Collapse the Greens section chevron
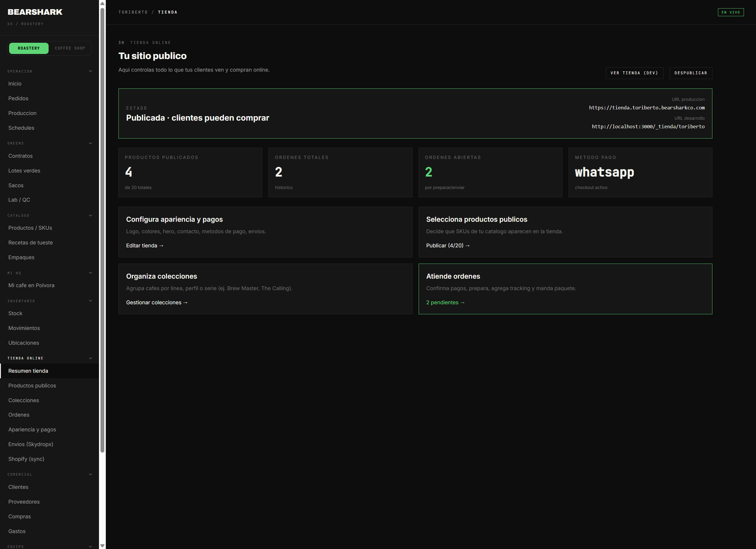The image size is (756, 549). point(90,143)
